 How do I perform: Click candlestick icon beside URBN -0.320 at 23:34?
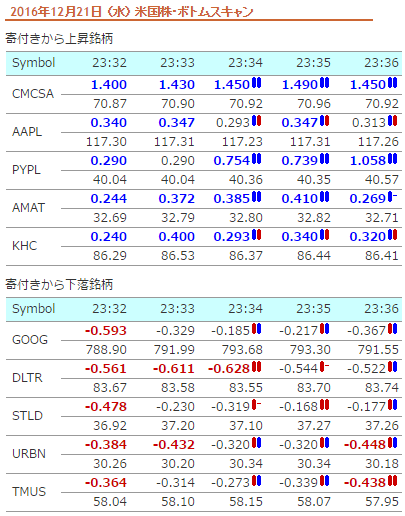(x=256, y=443)
